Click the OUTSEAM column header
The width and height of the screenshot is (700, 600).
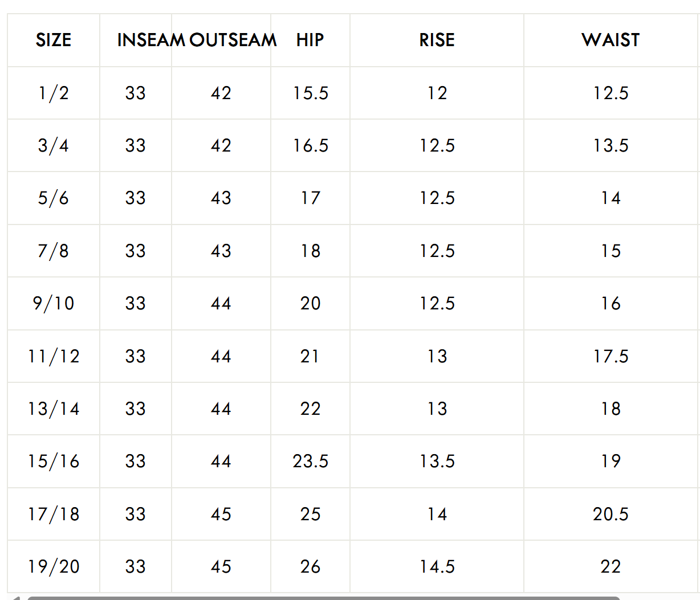click(234, 40)
